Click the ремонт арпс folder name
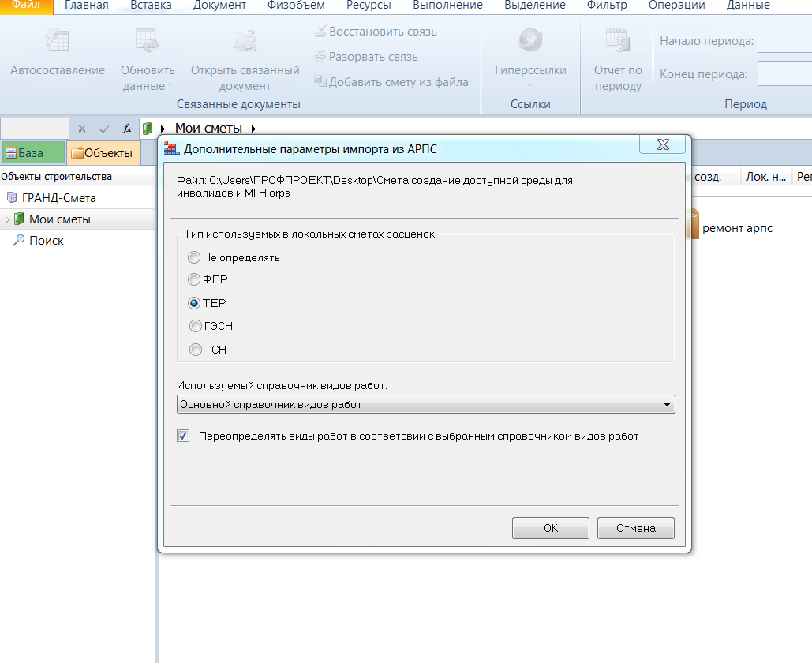Image resolution: width=812 pixels, height=663 pixels. click(x=737, y=228)
